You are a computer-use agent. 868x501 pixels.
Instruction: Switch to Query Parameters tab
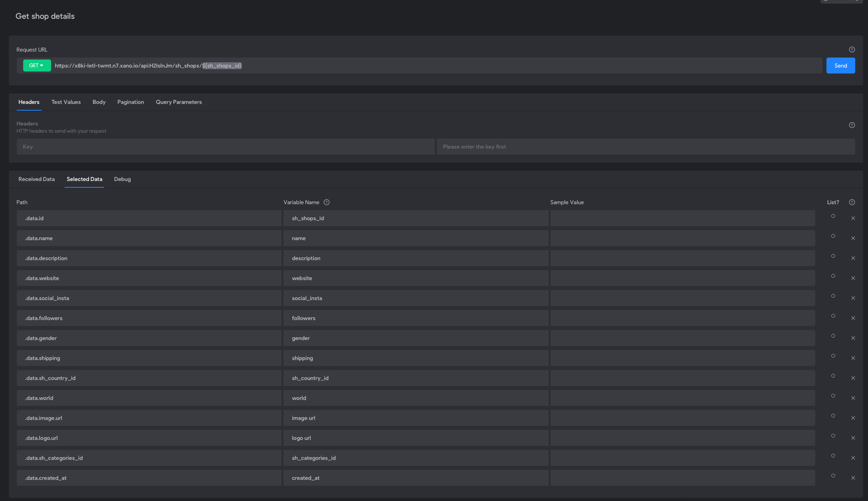coord(178,102)
